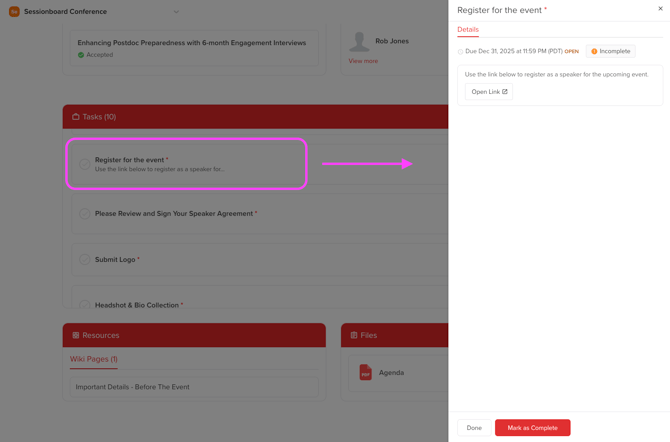Viewport: 670px width, 442px height.
Task: Click the Resources grid icon
Action: [76, 336]
